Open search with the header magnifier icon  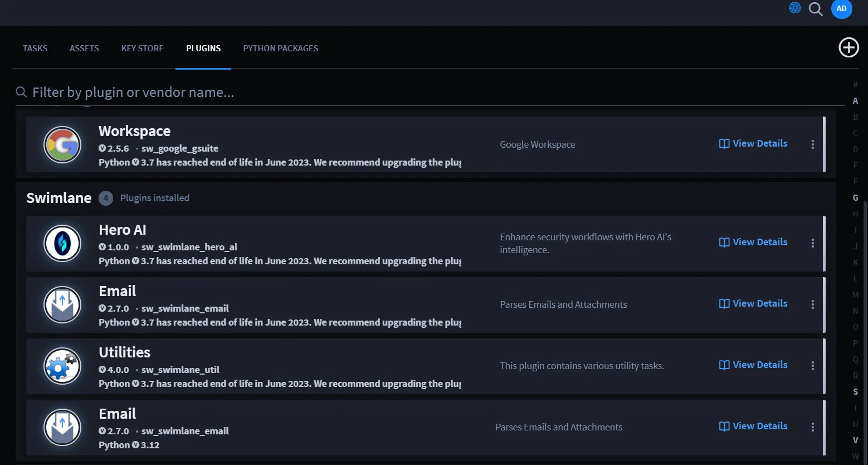pyautogui.click(x=816, y=9)
